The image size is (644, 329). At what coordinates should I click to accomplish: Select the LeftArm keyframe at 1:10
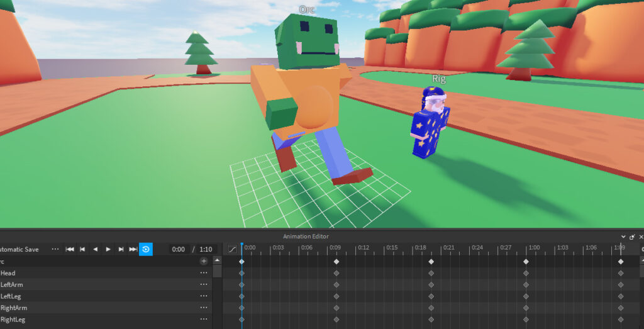tap(621, 284)
